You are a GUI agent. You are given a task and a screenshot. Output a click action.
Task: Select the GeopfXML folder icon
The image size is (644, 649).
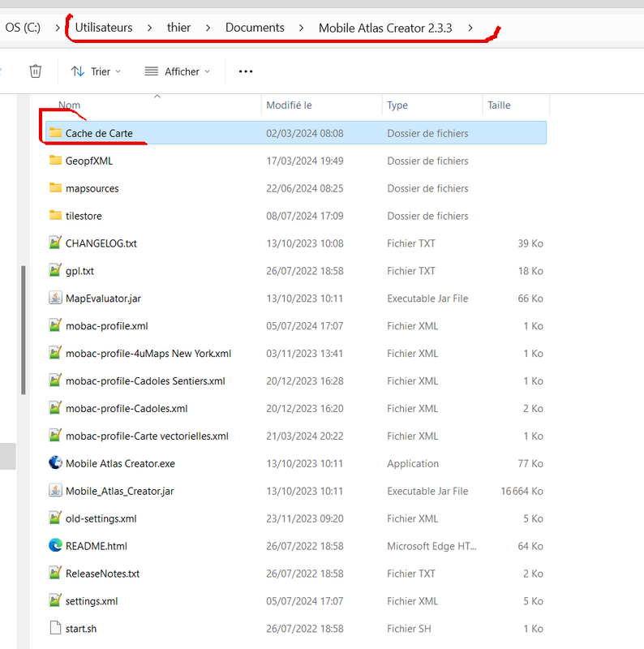click(55, 160)
